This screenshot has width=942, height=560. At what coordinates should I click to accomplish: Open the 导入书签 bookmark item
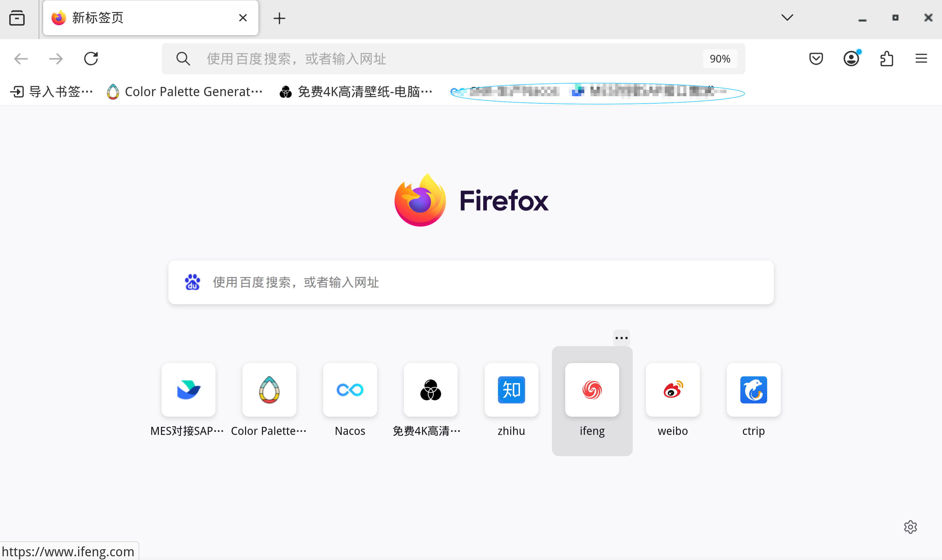point(51,91)
